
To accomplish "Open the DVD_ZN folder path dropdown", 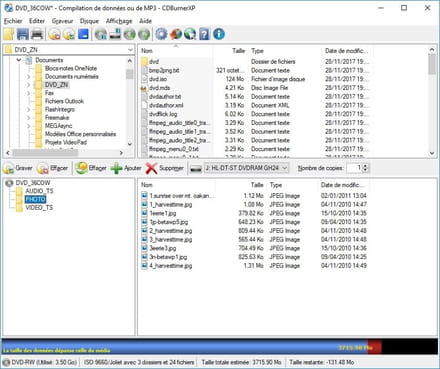I will tap(130, 50).
